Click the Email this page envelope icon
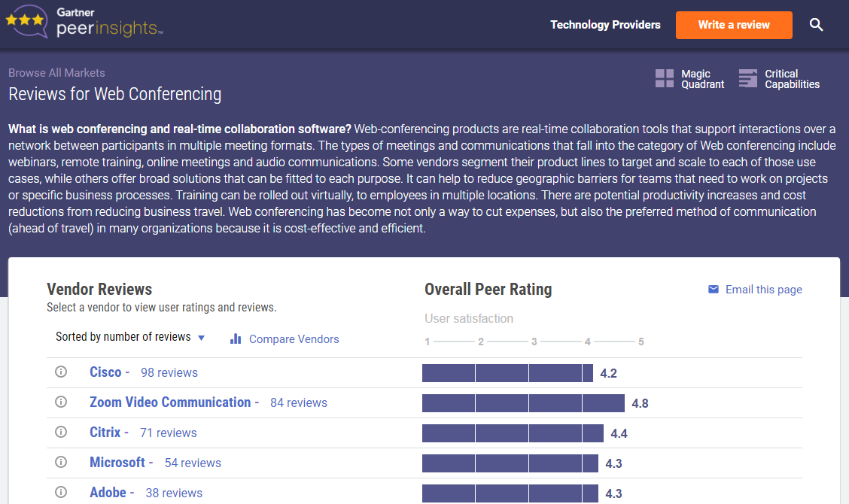Image resolution: width=849 pixels, height=504 pixels. 714,290
